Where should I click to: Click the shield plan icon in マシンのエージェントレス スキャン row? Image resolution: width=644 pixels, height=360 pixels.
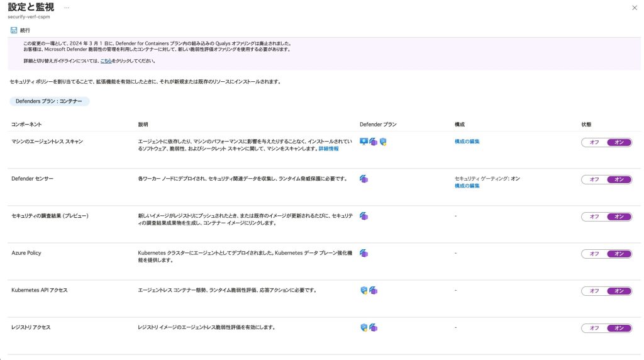click(x=382, y=142)
